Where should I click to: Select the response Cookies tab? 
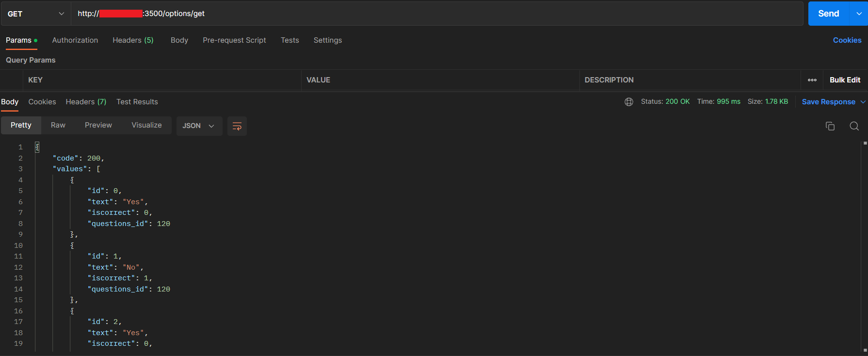click(x=42, y=102)
